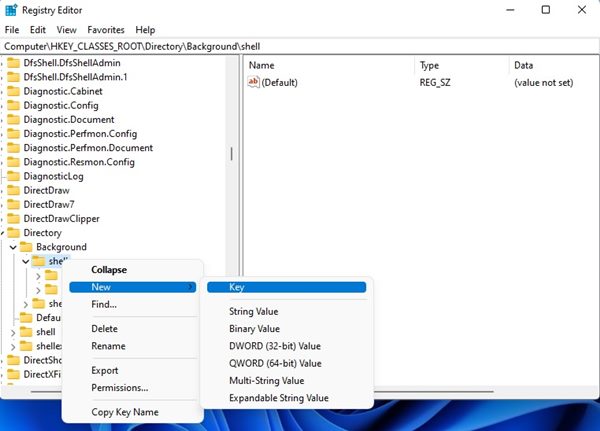
Task: Maximize the Registry Editor window
Action: click(x=546, y=10)
